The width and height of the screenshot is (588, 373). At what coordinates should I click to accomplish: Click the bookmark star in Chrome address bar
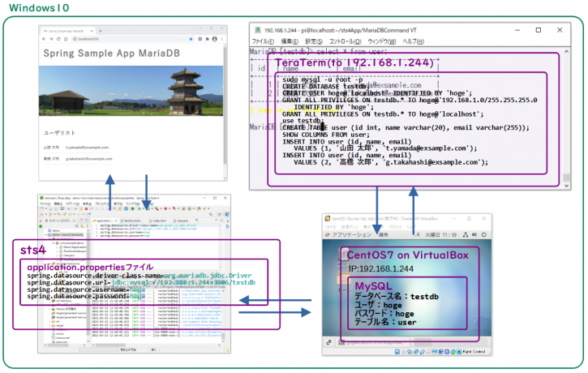point(193,38)
